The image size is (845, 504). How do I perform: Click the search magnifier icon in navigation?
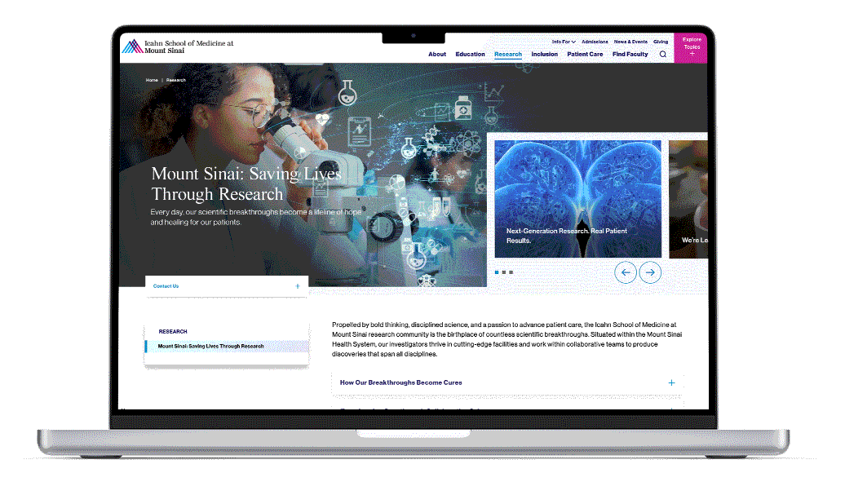[x=662, y=55]
